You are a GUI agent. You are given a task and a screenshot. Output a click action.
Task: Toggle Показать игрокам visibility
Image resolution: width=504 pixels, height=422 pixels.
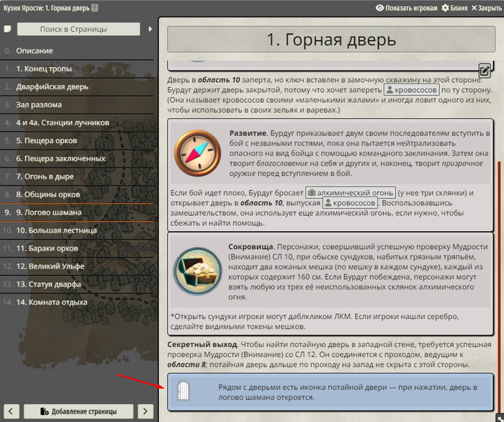(405, 8)
